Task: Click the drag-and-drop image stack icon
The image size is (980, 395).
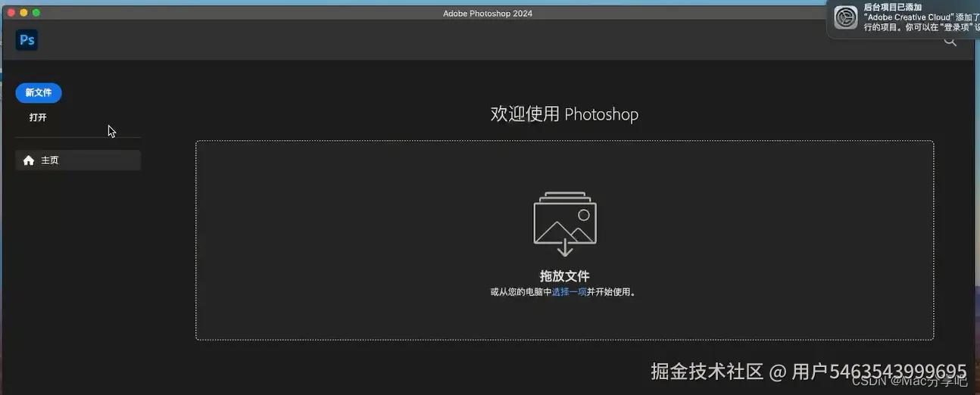Action: [x=565, y=224]
